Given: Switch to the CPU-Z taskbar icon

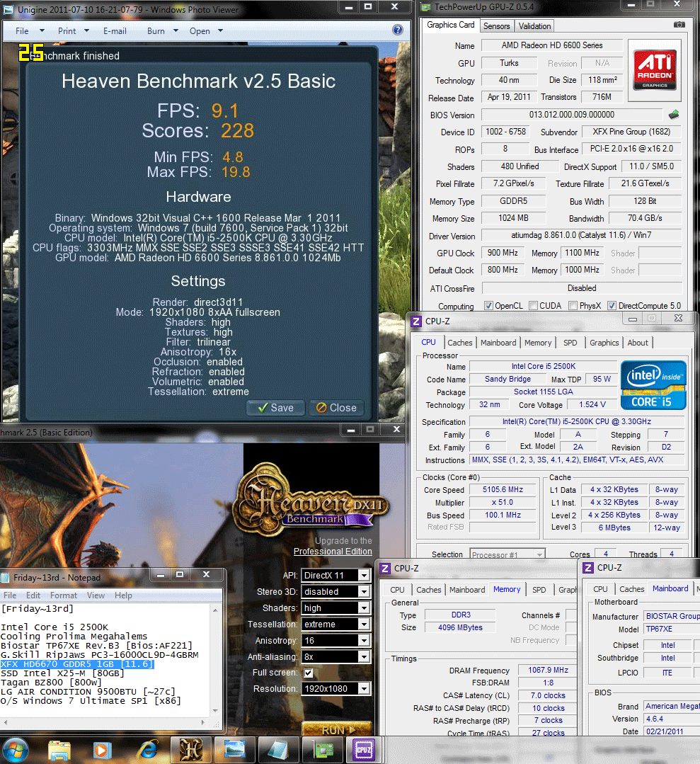Looking at the screenshot, I should [x=364, y=750].
